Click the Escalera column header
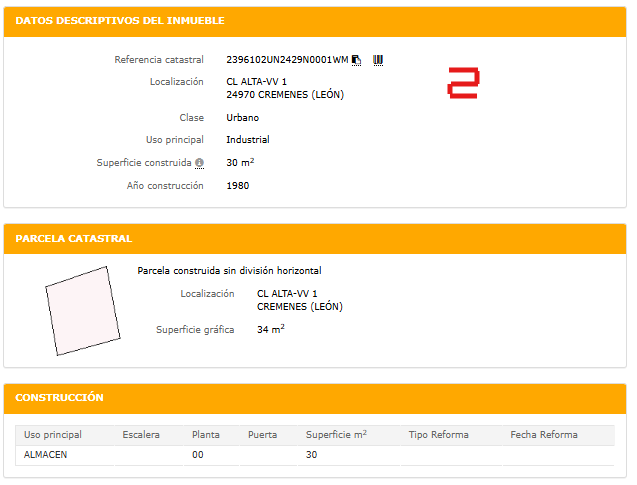637x485 pixels. [x=141, y=435]
